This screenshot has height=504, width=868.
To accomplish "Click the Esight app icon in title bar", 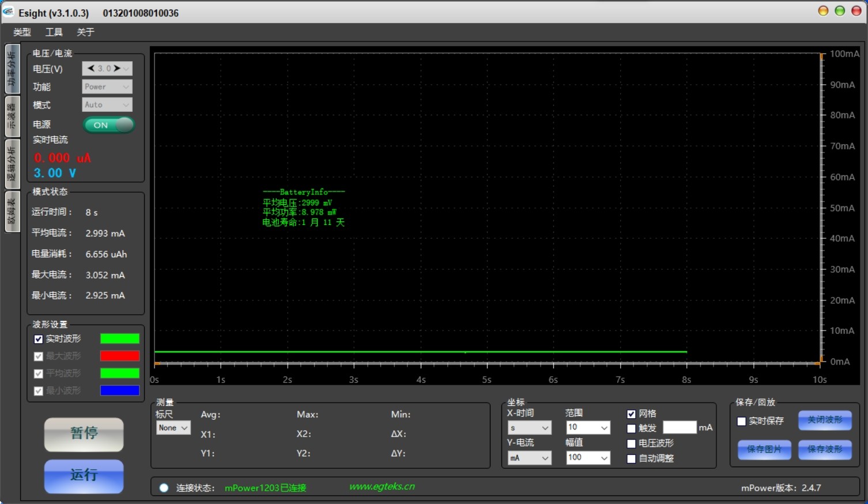I will coord(8,12).
